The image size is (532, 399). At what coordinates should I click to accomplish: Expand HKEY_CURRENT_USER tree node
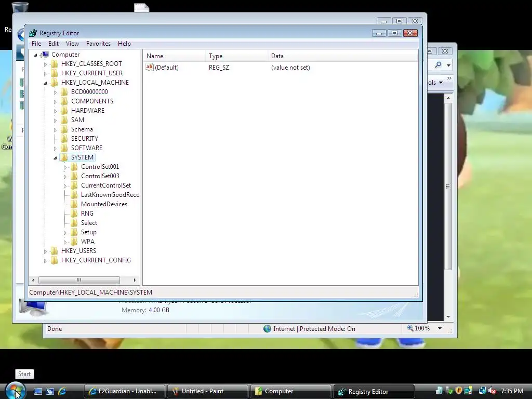tap(46, 74)
